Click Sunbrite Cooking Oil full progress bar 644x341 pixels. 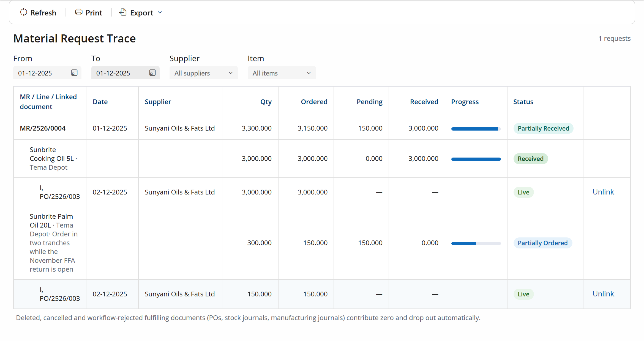tap(476, 159)
